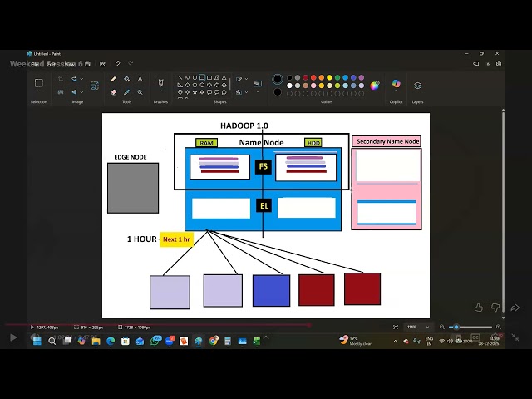Open the Edit colors wheel
The image size is (532, 399).
375,85
